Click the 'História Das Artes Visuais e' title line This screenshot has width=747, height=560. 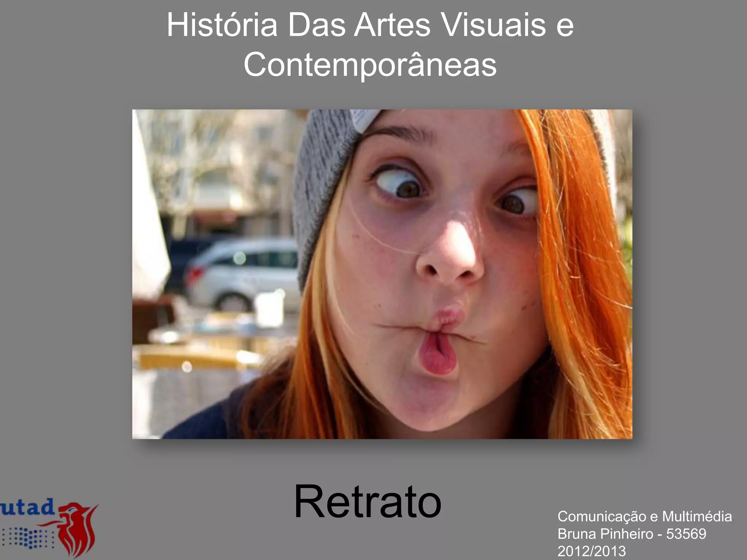pos(370,25)
